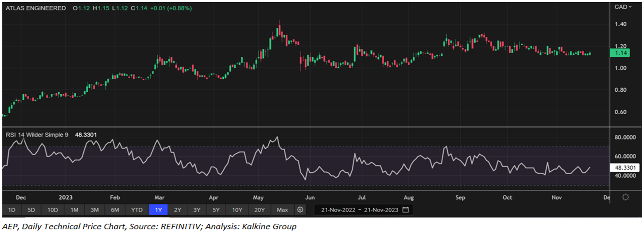The image size is (644, 233).
Task: Select the YTD range tab
Action: (x=137, y=210)
